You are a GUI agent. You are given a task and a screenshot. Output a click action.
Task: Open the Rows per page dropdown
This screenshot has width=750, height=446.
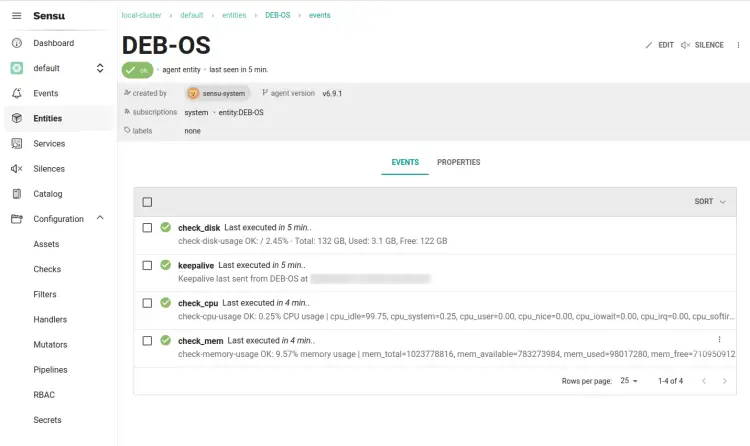(628, 381)
